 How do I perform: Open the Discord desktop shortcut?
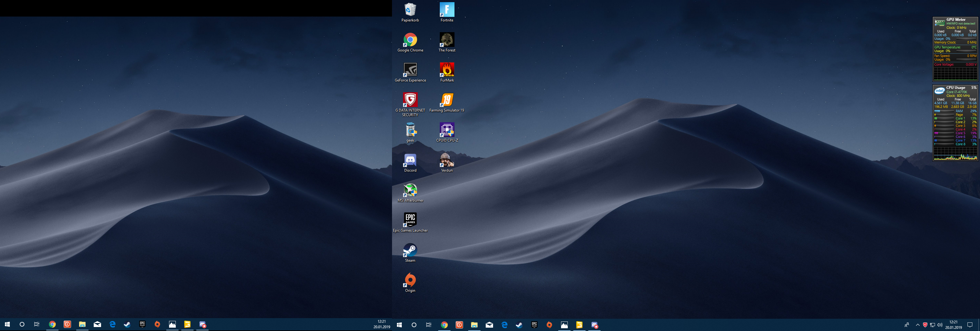[410, 160]
